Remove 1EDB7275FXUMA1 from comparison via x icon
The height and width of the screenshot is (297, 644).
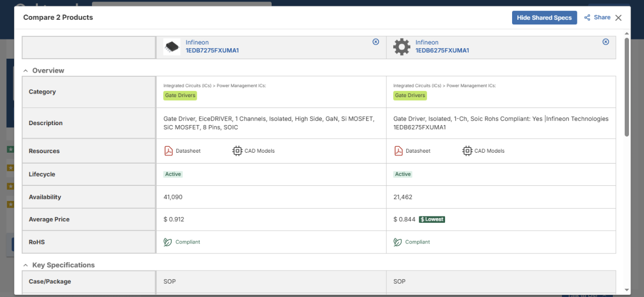point(376,42)
